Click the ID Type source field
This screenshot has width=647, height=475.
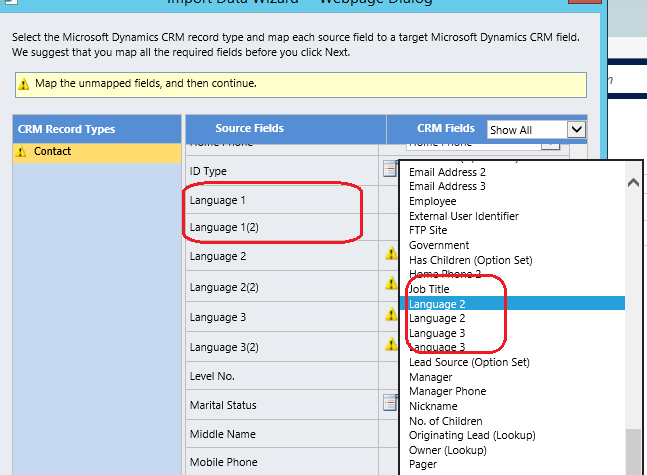click(x=208, y=171)
